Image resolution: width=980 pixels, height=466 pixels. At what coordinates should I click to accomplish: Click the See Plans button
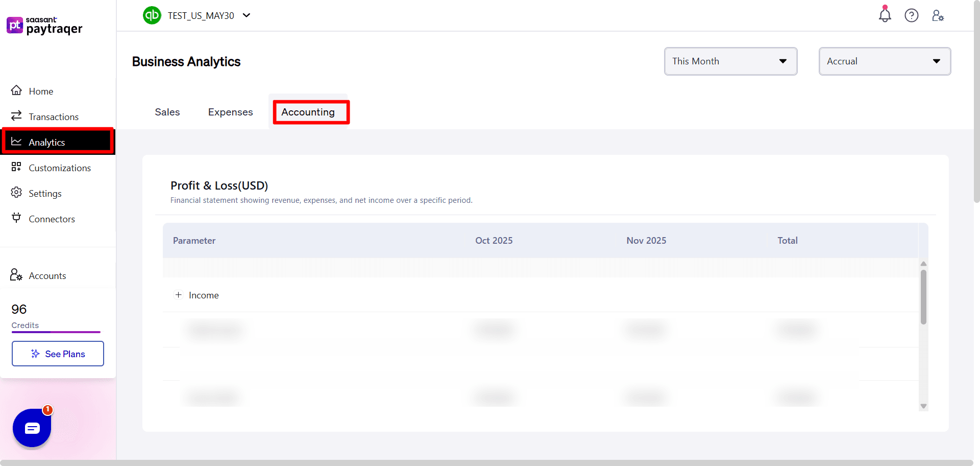click(x=58, y=354)
